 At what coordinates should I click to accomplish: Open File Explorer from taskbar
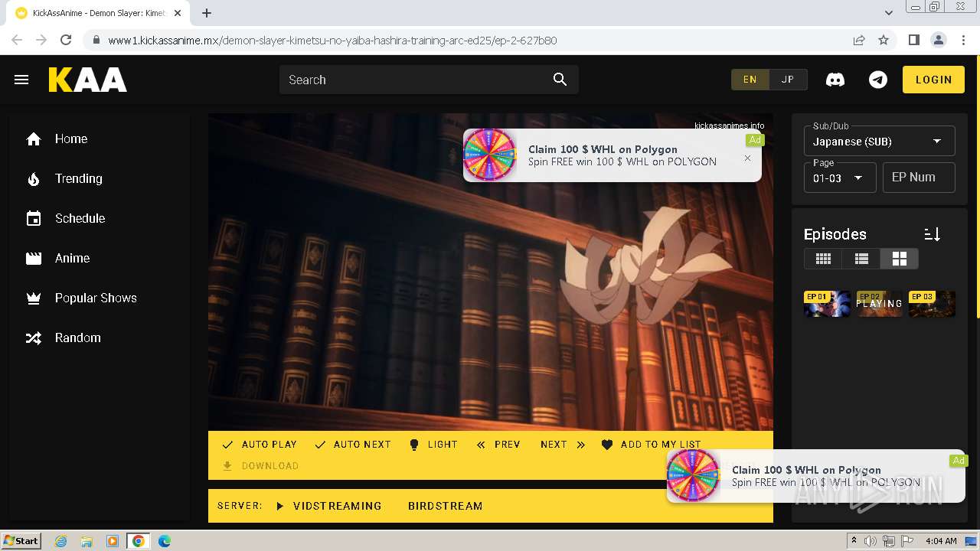click(87, 541)
